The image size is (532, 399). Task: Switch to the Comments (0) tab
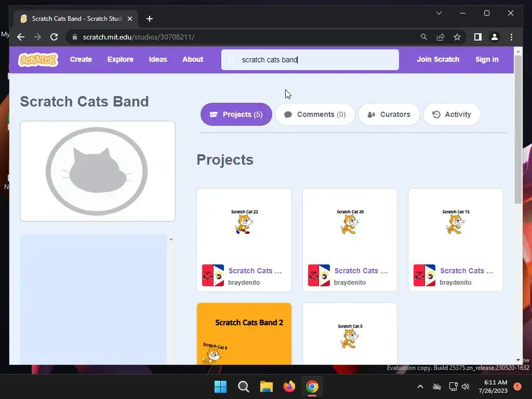pyautogui.click(x=315, y=114)
